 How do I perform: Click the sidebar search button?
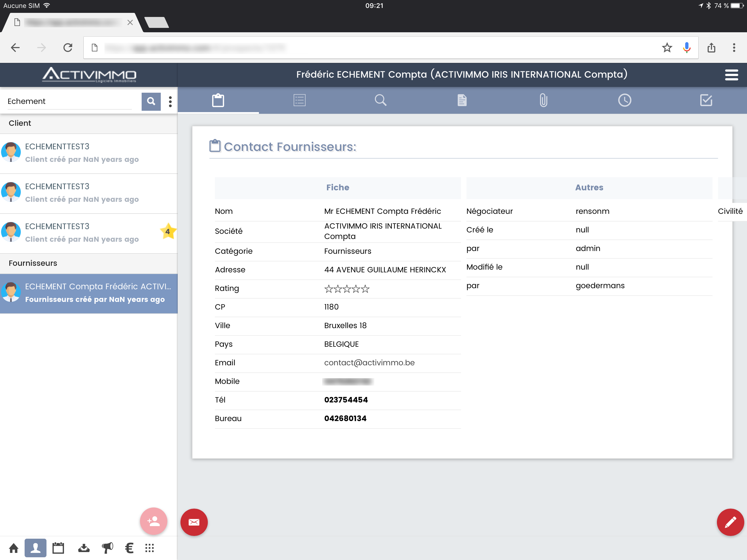point(151,101)
